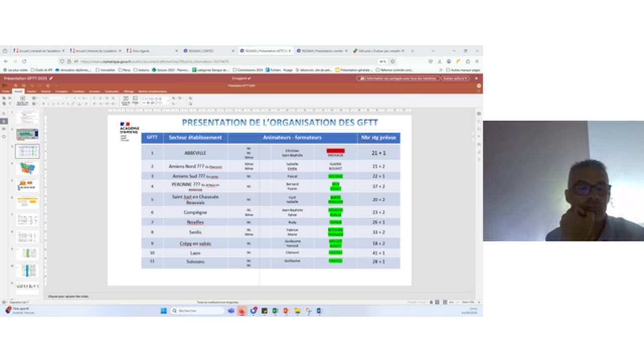Open File Explorer from the taskbar
Screen dimensions: 644x362
pos(297,311)
